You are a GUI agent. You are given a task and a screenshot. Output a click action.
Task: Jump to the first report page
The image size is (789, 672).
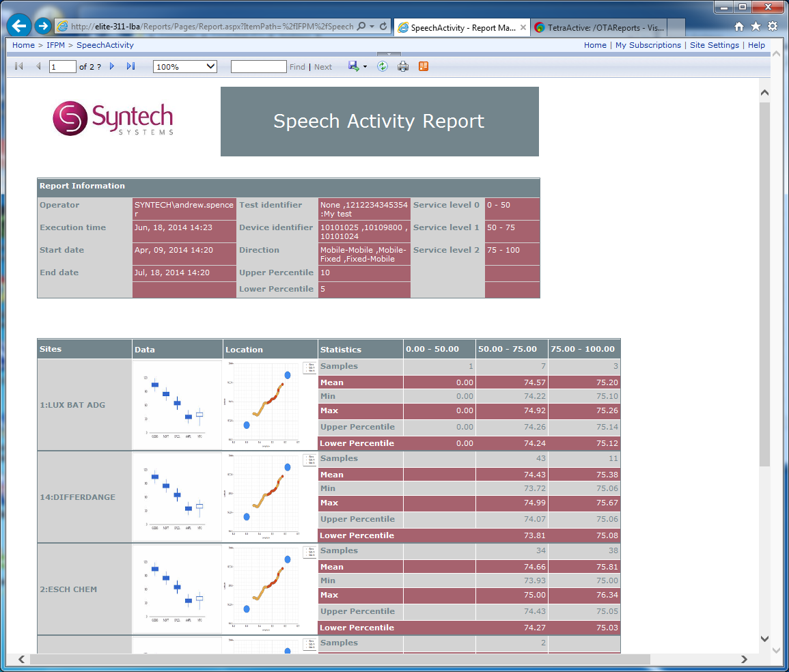pos(18,66)
